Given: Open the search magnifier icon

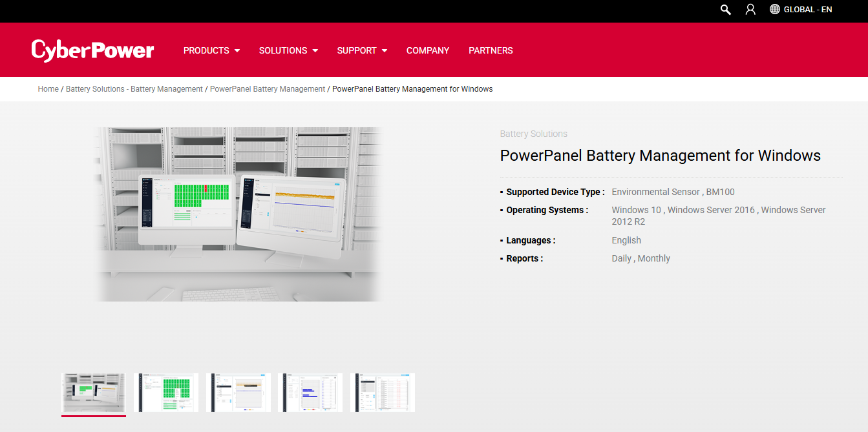Looking at the screenshot, I should (x=726, y=10).
